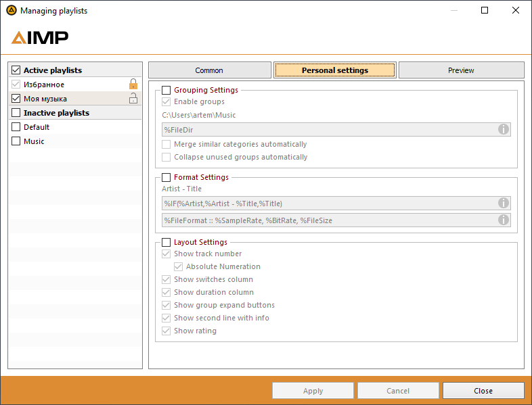Maximize the Managing playlists window

click(x=485, y=11)
